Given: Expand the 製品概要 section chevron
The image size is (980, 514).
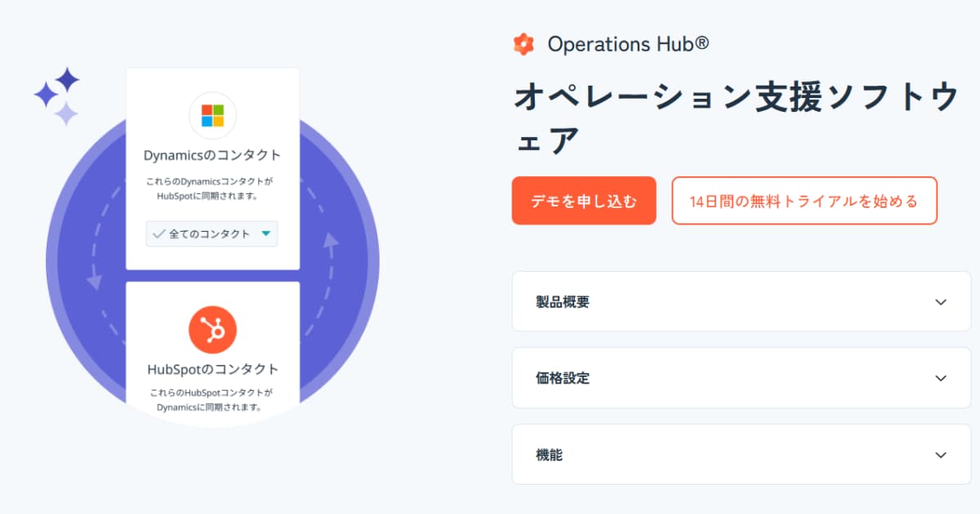Looking at the screenshot, I should pos(941,302).
